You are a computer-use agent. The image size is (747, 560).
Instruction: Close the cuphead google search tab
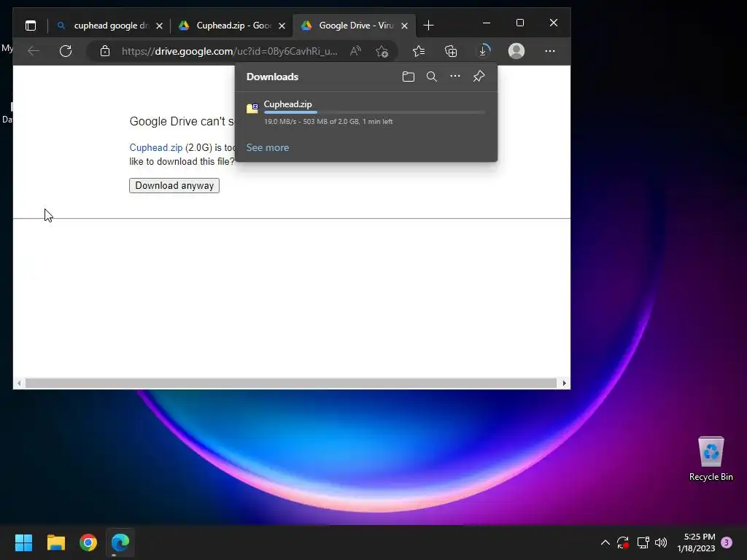point(160,26)
